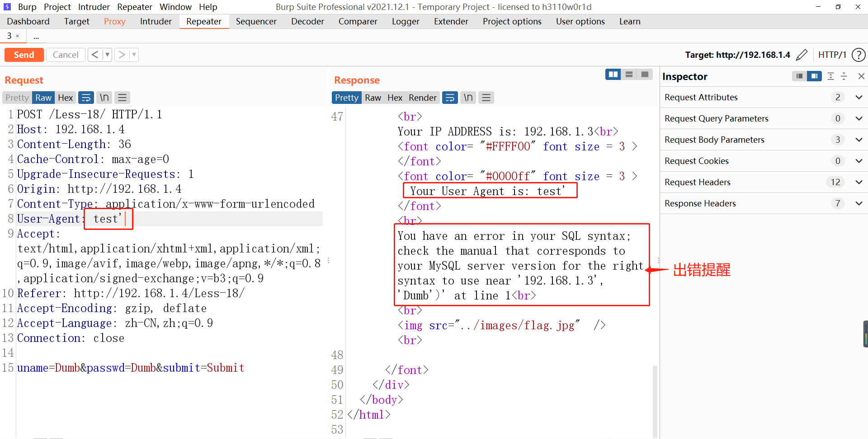Toggle \n display in the Request editor
Viewport: 868px width, 439px height.
coord(104,98)
